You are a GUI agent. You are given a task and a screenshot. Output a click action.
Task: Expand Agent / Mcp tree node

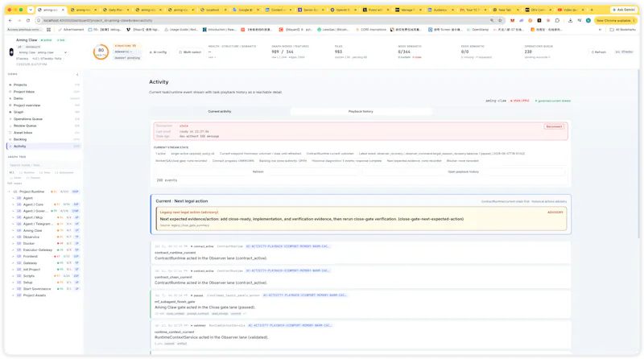[13, 217]
